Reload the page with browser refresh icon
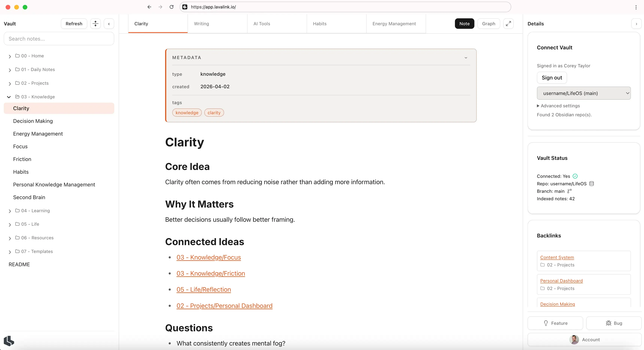644x350 pixels. 171,7
